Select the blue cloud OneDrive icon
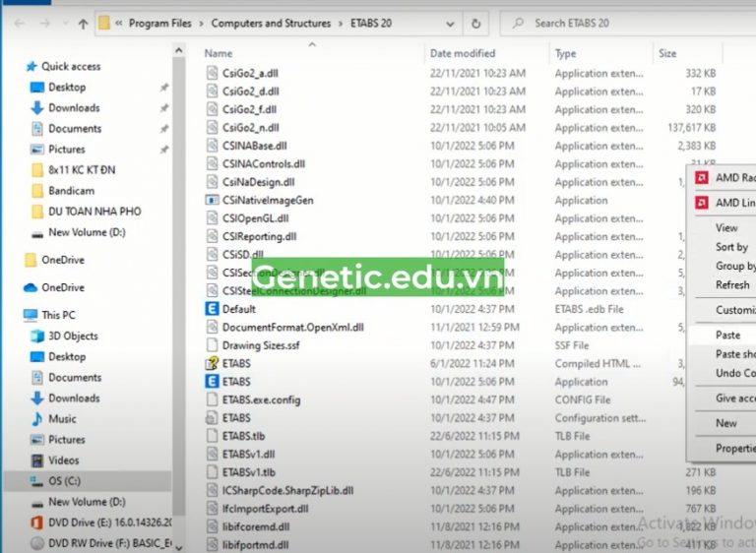The width and height of the screenshot is (756, 553). point(31,288)
